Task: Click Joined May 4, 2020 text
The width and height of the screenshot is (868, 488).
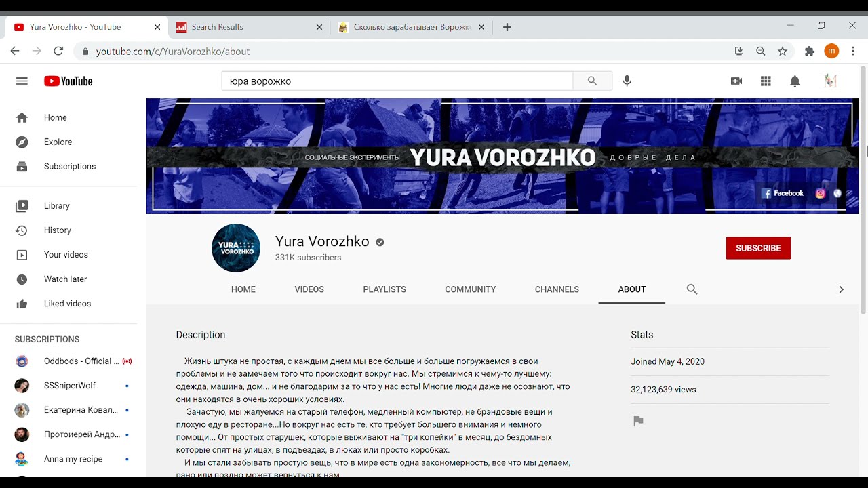Action: [x=667, y=361]
